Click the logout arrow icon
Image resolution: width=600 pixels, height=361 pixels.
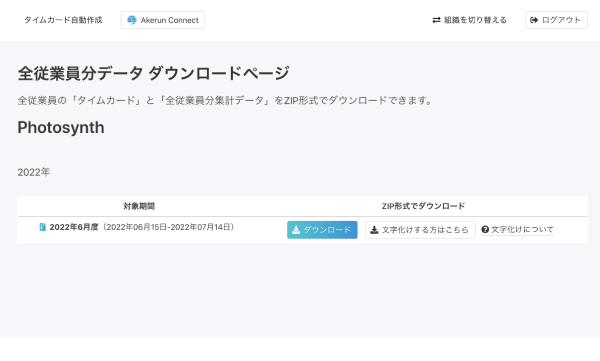coord(534,20)
